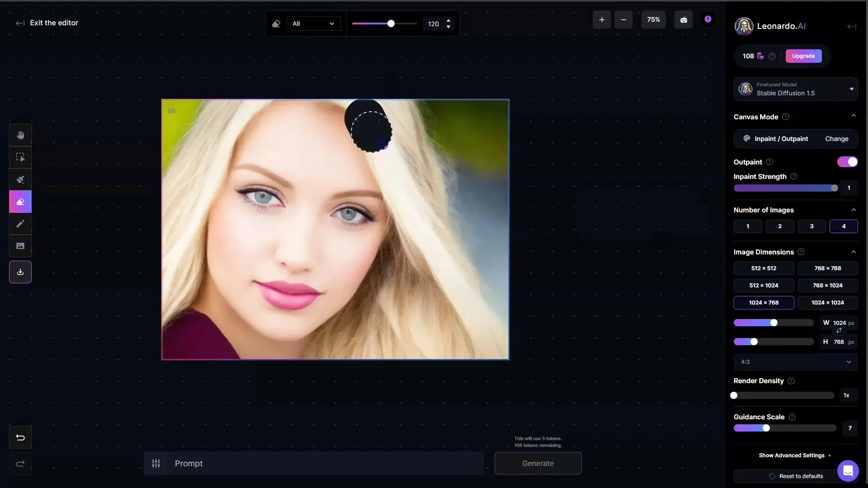Click the Generate button
Viewport: 868px width, 488px height.
pyautogui.click(x=537, y=463)
